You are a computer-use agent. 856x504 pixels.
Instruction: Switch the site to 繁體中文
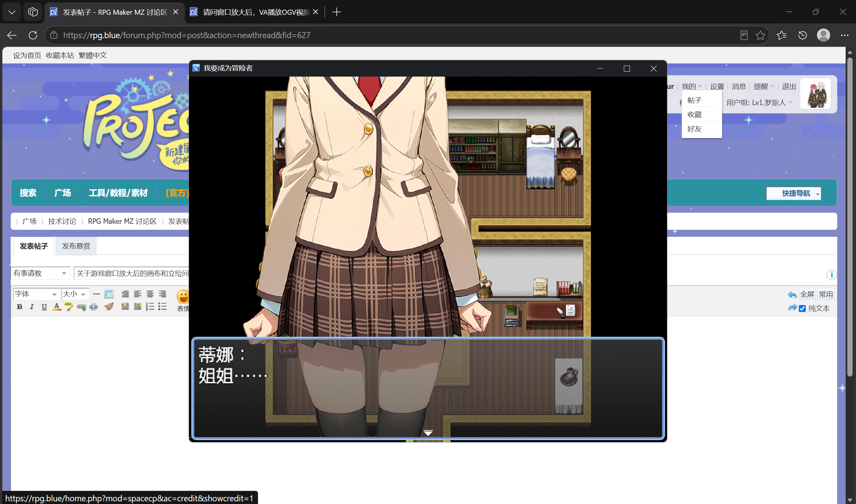coord(93,56)
